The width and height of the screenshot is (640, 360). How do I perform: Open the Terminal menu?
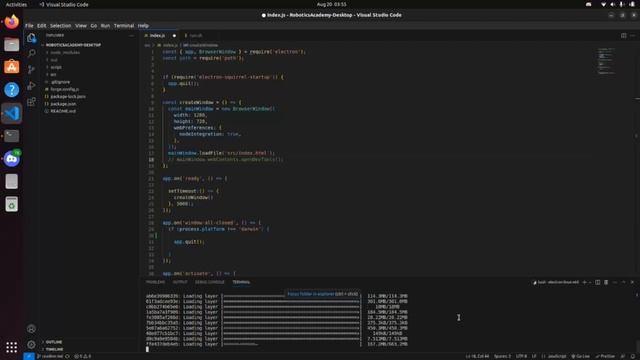click(x=124, y=26)
